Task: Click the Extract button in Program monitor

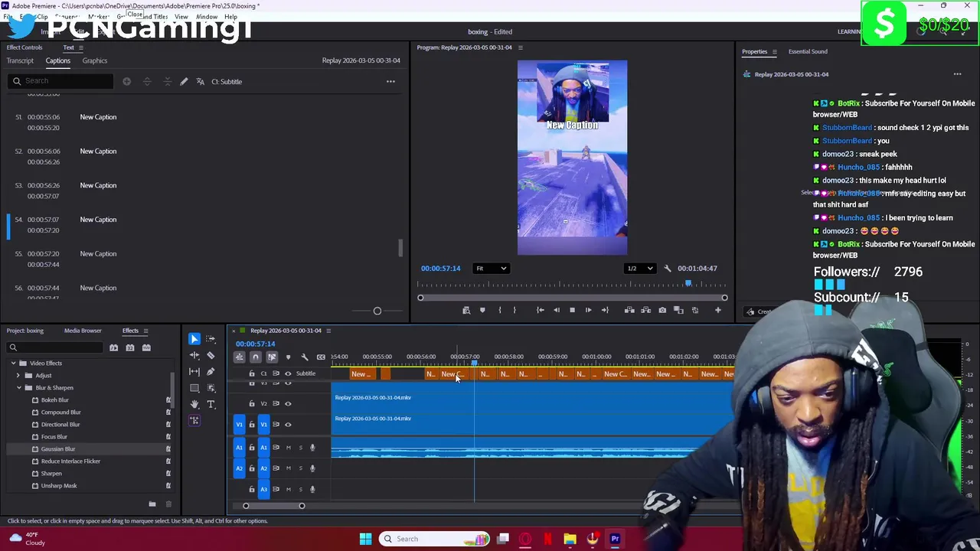Action: point(645,310)
